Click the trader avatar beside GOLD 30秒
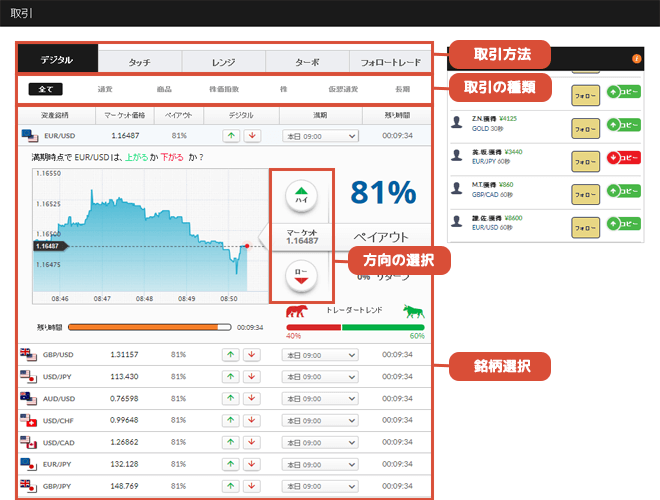Screen dimensions: 660x500 tap(457, 123)
